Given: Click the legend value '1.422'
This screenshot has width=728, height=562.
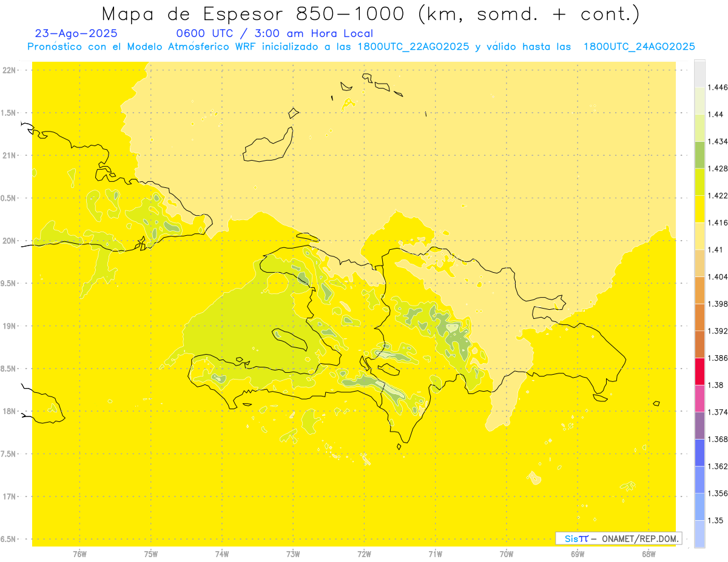Looking at the screenshot, I should (717, 195).
